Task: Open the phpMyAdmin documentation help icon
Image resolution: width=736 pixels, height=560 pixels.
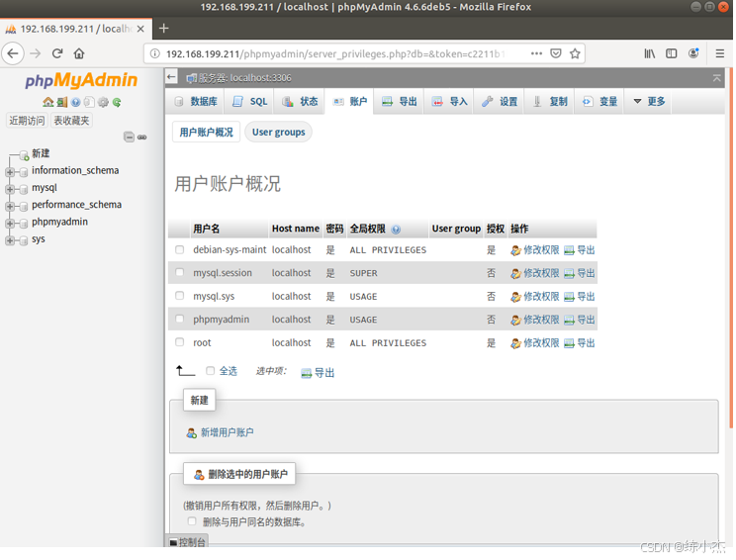Action: click(75, 102)
